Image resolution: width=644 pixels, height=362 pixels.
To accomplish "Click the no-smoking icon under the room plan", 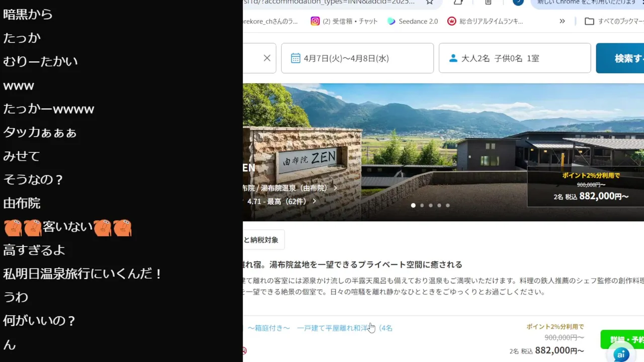I will point(245,350).
